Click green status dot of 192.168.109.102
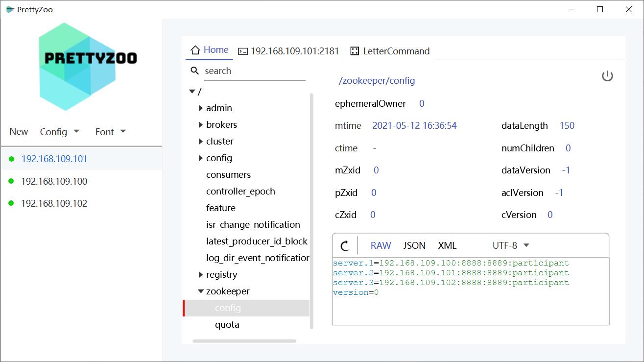The height and width of the screenshot is (362, 644). (x=11, y=203)
